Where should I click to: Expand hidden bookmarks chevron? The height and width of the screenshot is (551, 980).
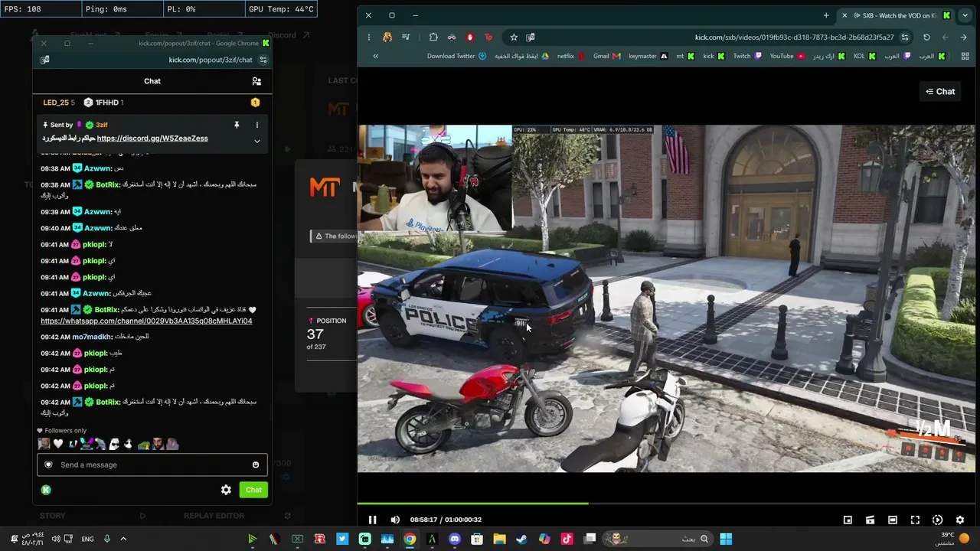(x=375, y=56)
